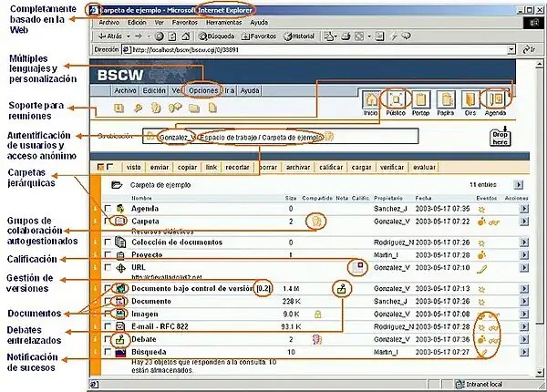Expand actions menu for Agenda row
Image resolution: width=547 pixels, height=392 pixels.
pos(523,209)
